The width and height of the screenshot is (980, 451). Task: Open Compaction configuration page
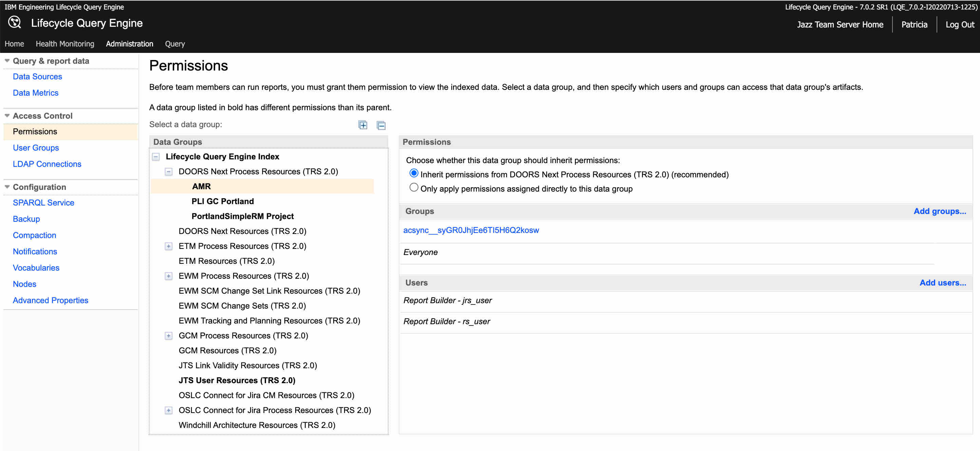pyautogui.click(x=34, y=235)
